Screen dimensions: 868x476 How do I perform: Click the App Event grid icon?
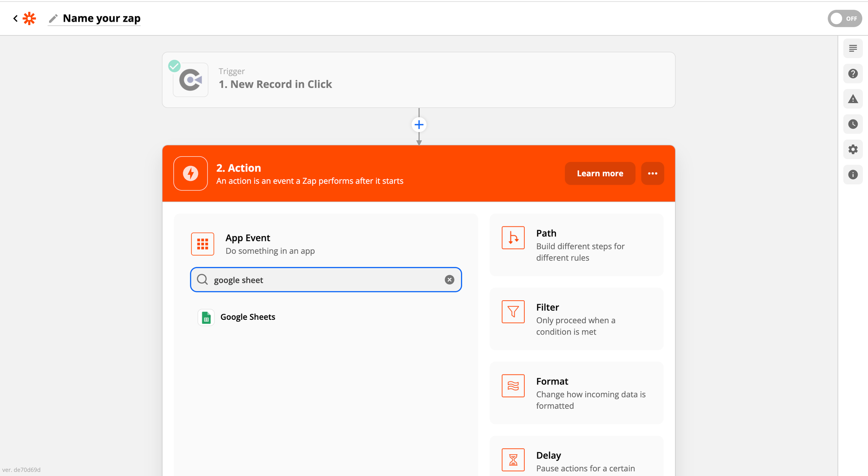(x=203, y=244)
